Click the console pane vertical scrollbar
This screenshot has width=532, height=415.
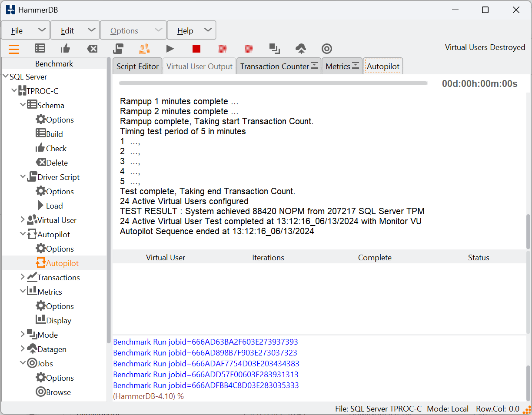click(529, 383)
